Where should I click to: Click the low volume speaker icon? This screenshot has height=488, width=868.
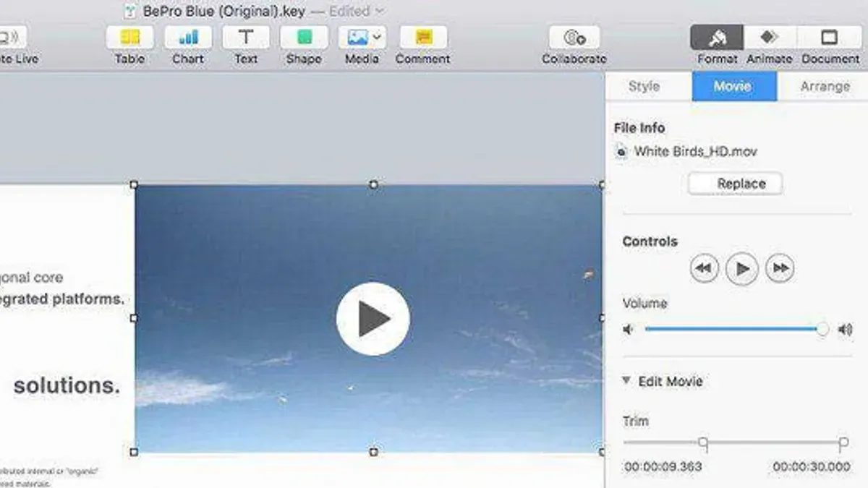click(x=628, y=330)
